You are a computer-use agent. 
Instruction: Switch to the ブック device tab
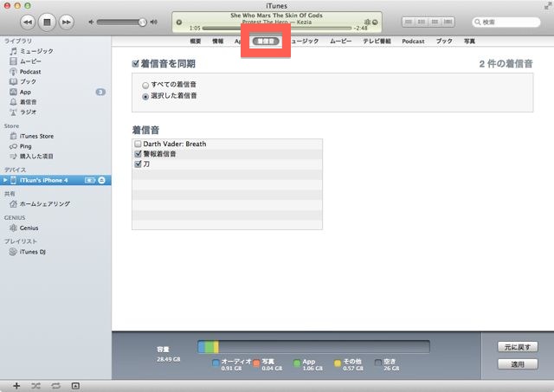coord(444,42)
